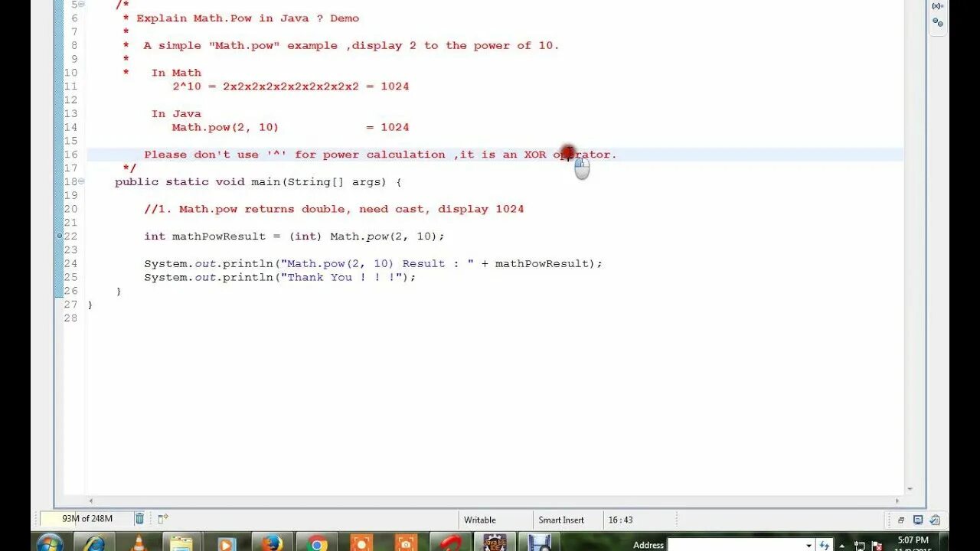The height and width of the screenshot is (551, 980).
Task: Click the orange camera taskbar icon
Action: (x=406, y=543)
